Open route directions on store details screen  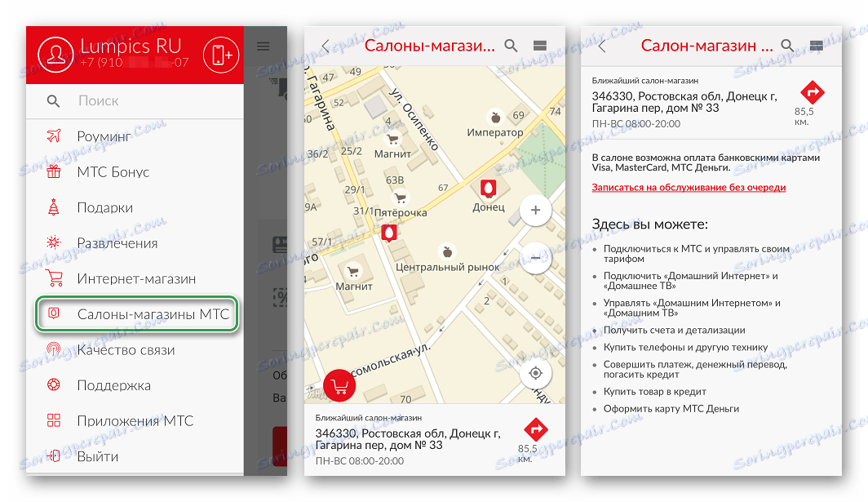(812, 92)
